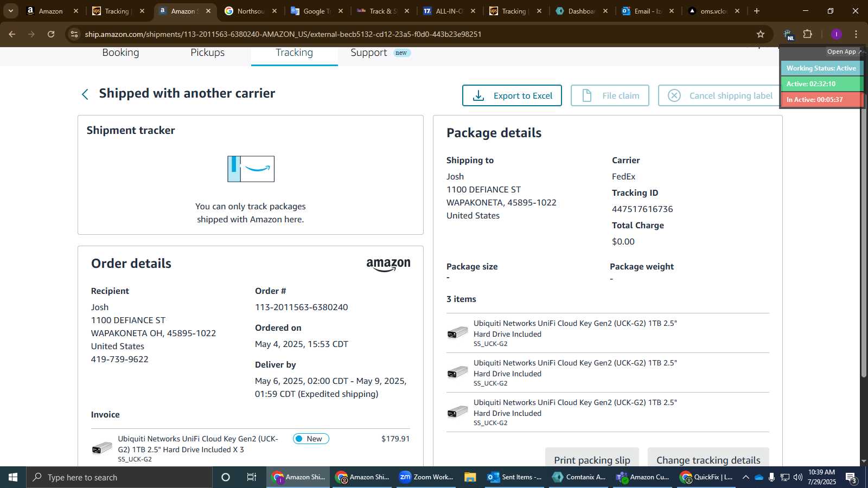Open the Booking tab
The height and width of the screenshot is (488, 868).
coord(120,53)
